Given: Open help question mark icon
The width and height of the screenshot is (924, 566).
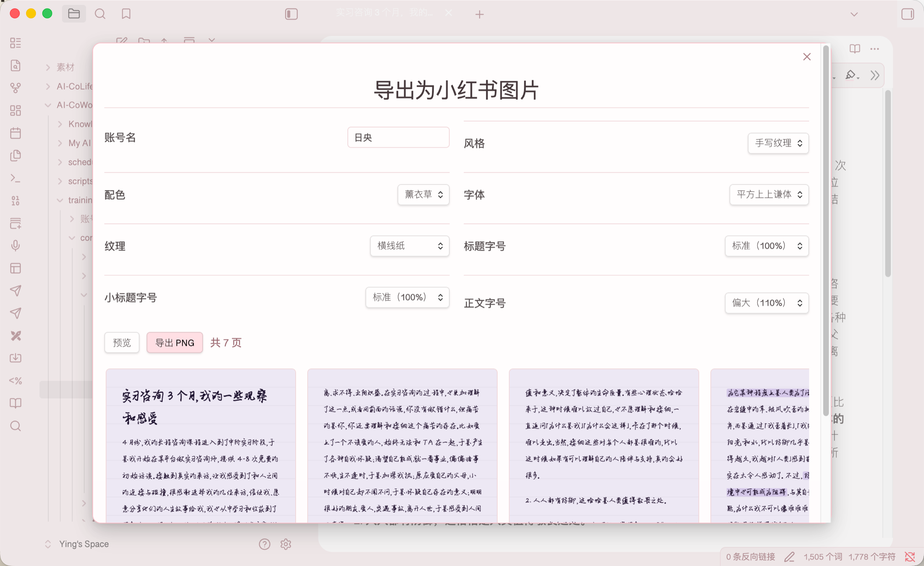Looking at the screenshot, I should click(x=265, y=544).
